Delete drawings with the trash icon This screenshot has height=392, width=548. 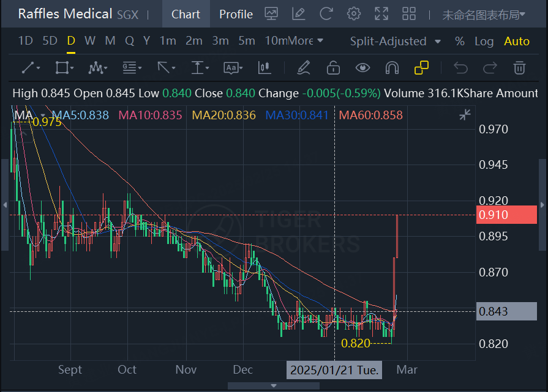coord(519,68)
